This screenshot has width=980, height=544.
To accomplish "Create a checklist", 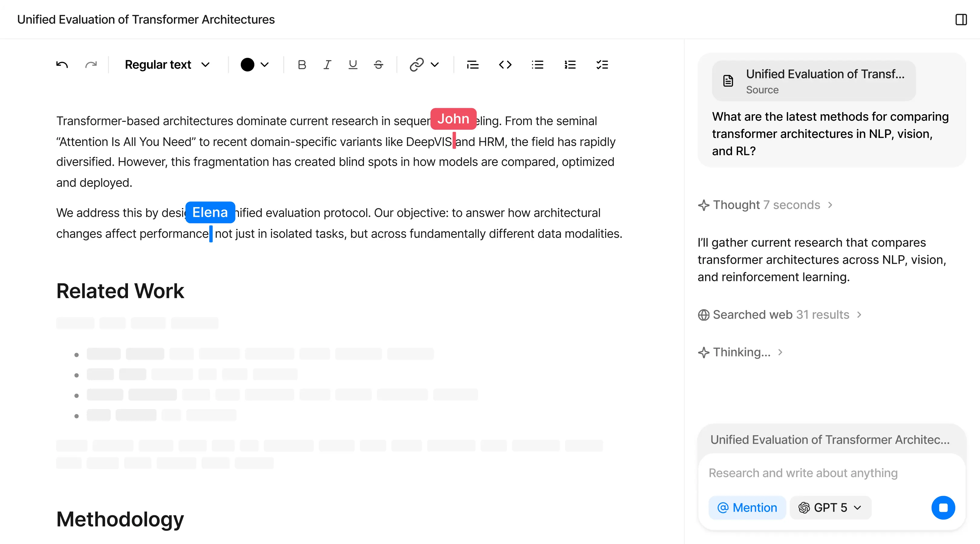I will click(602, 65).
